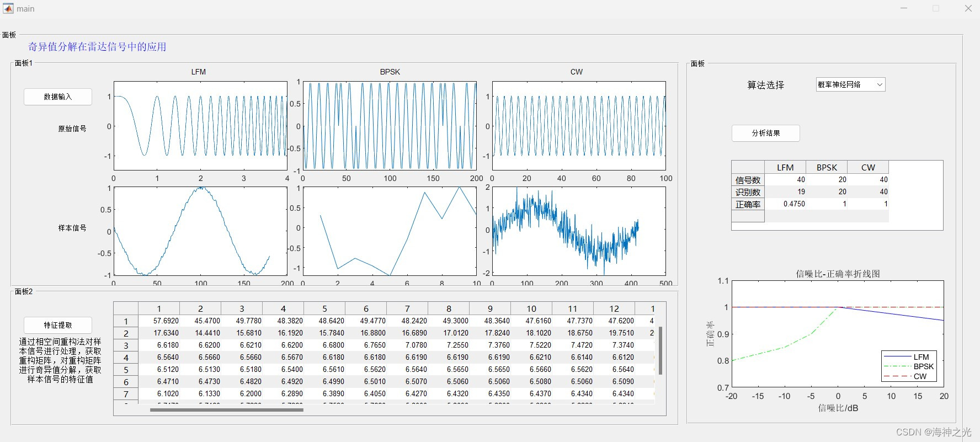Click the CW original signal plot

click(x=579, y=126)
